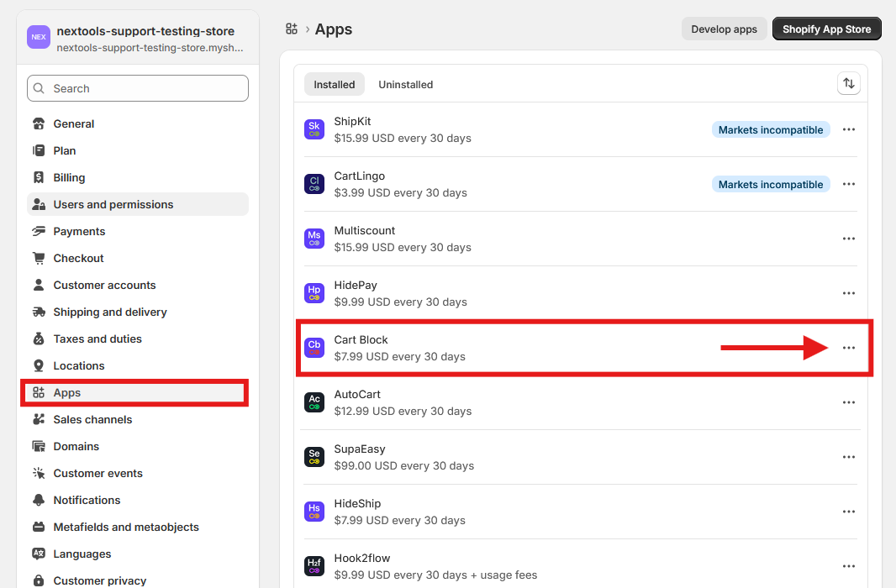This screenshot has width=896, height=588.
Task: Click the Multiscount app icon
Action: click(x=314, y=239)
